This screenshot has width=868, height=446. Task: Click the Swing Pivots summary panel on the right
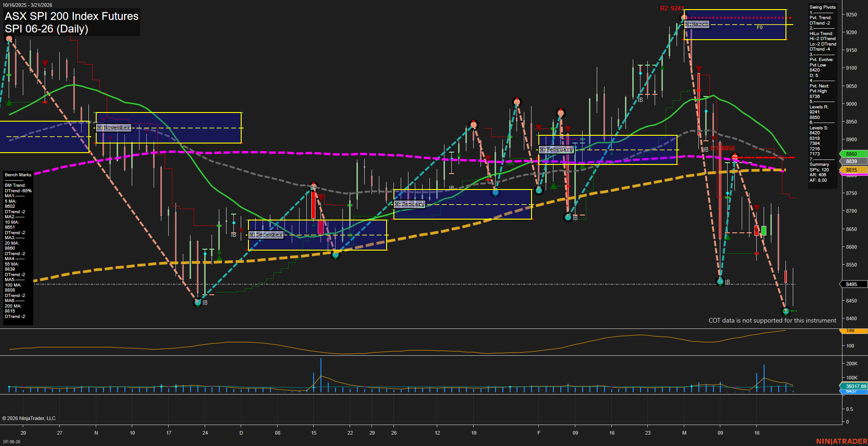tap(822, 91)
